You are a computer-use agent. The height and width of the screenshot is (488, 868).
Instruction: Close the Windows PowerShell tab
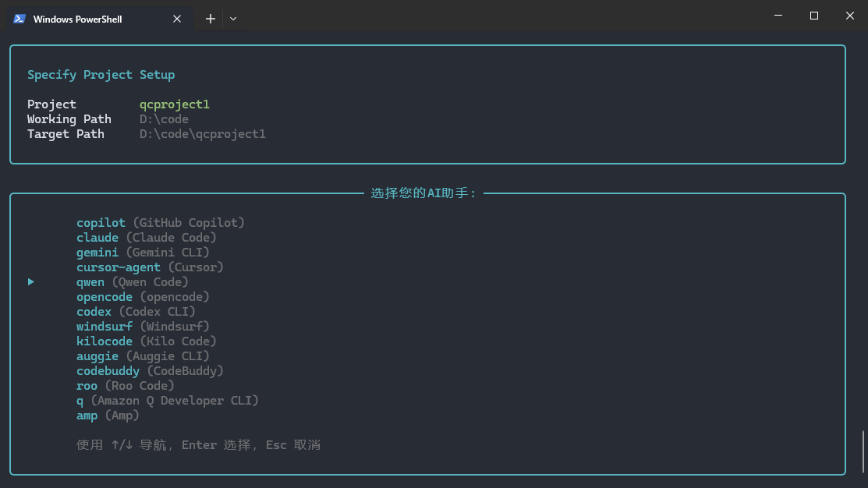[177, 18]
